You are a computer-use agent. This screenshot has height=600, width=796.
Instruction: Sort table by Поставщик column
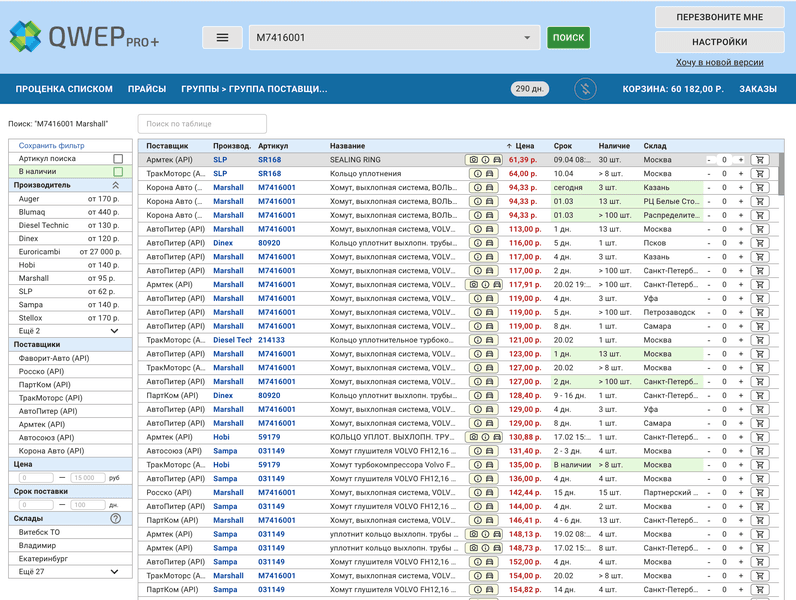click(x=167, y=146)
